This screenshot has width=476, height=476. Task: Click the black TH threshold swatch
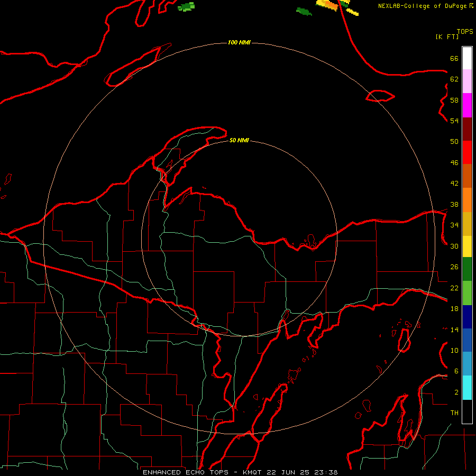click(x=467, y=411)
